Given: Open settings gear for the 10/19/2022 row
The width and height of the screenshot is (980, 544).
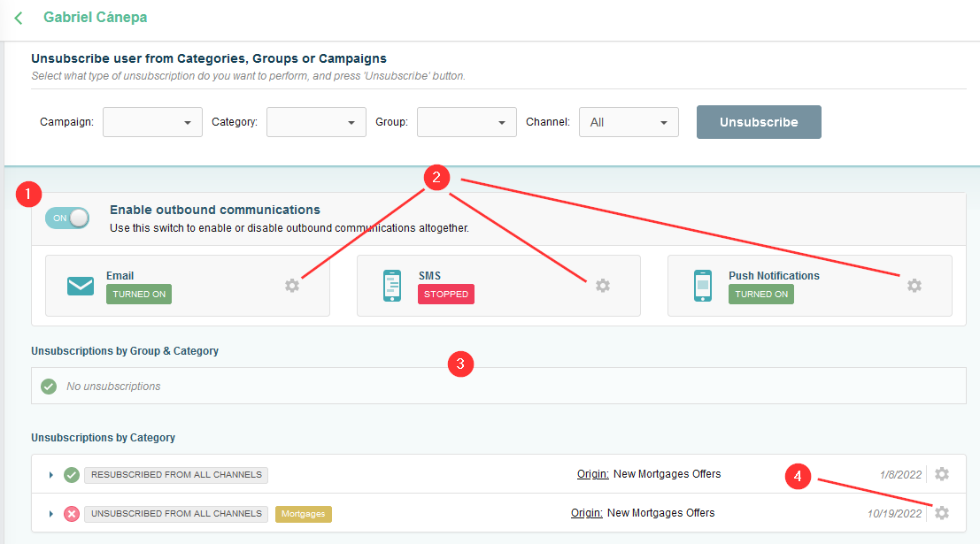Looking at the screenshot, I should [x=942, y=513].
